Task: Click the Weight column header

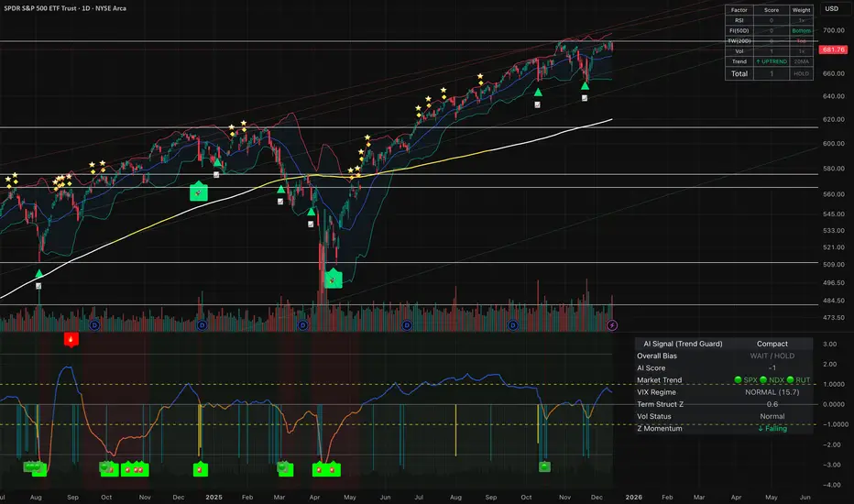Action: [801, 10]
